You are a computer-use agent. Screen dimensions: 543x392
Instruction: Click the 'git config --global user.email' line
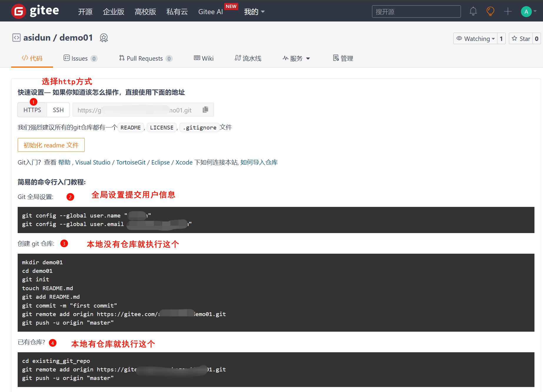[x=107, y=224]
